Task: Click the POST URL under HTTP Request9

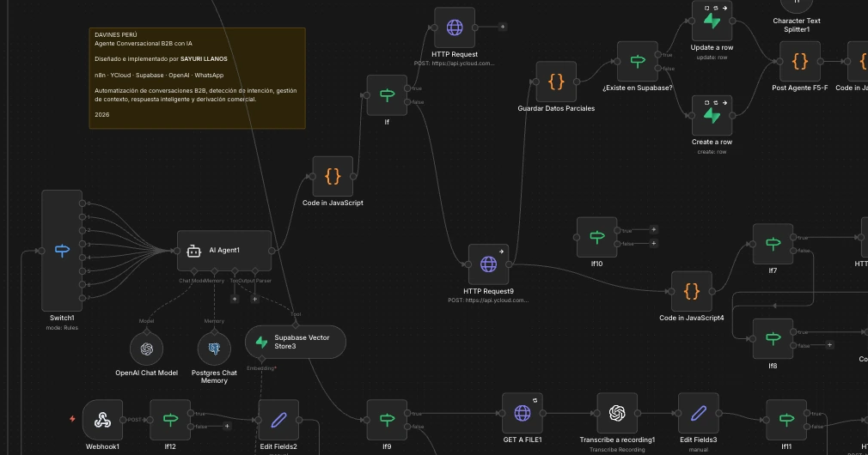Action: click(x=488, y=300)
